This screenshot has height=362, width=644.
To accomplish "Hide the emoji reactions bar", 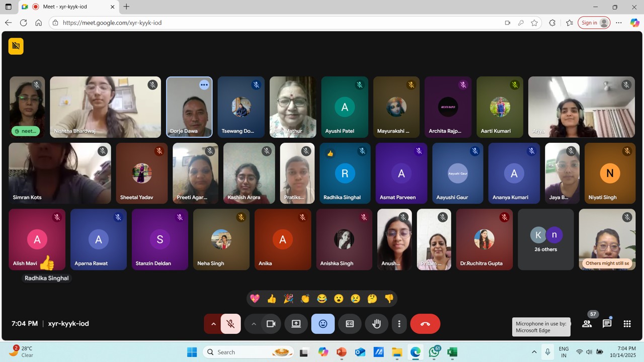I will [x=323, y=324].
